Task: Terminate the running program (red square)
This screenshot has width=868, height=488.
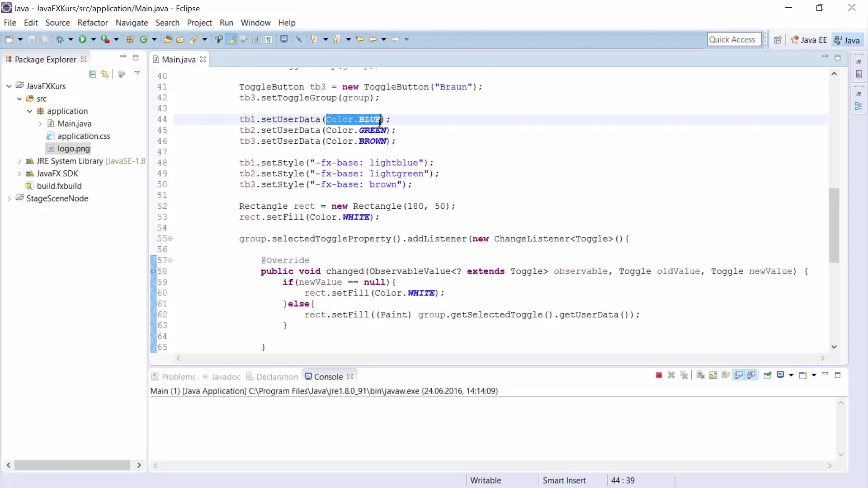Action: pos(659,375)
